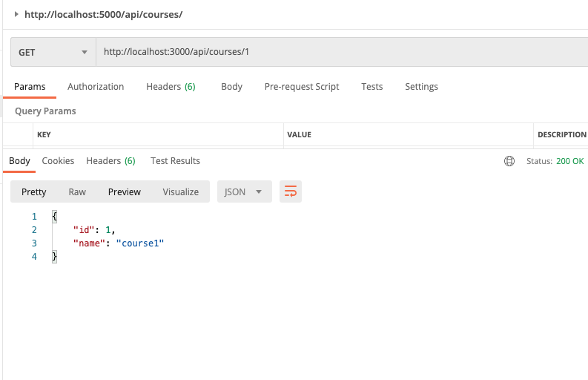This screenshot has height=380, width=588.
Task: Click the "name" key in response
Action: [89, 243]
